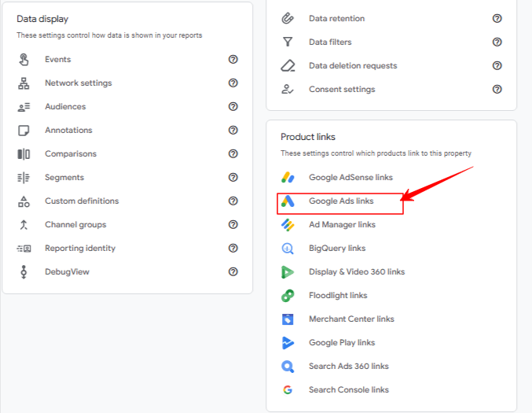Open help for Segments

[x=233, y=177]
